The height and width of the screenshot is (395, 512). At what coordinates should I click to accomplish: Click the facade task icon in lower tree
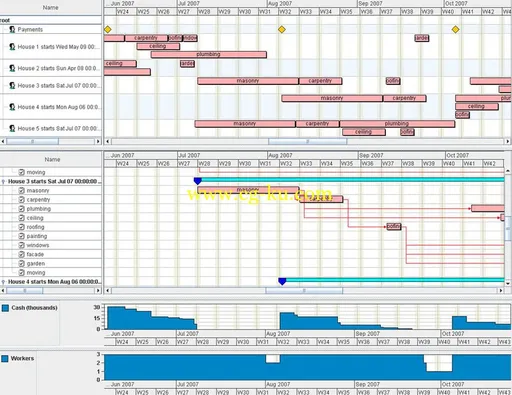[x=22, y=254]
